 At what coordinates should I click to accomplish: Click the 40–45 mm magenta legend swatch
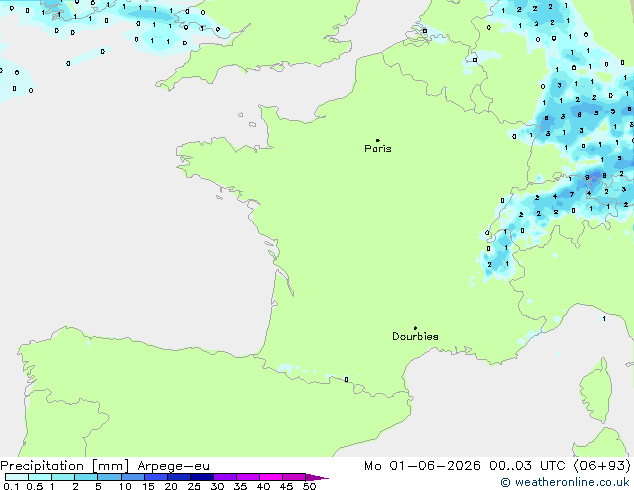coord(271,477)
